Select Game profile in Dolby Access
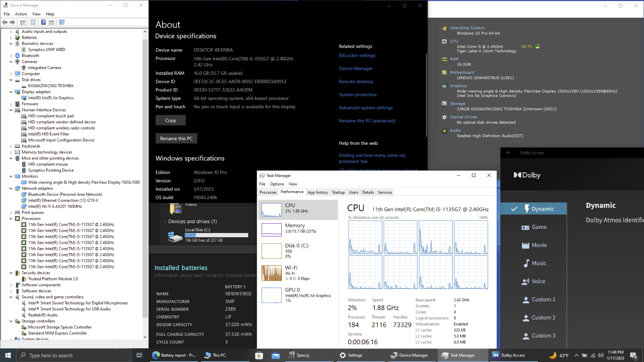The image size is (644, 362). pos(534,227)
